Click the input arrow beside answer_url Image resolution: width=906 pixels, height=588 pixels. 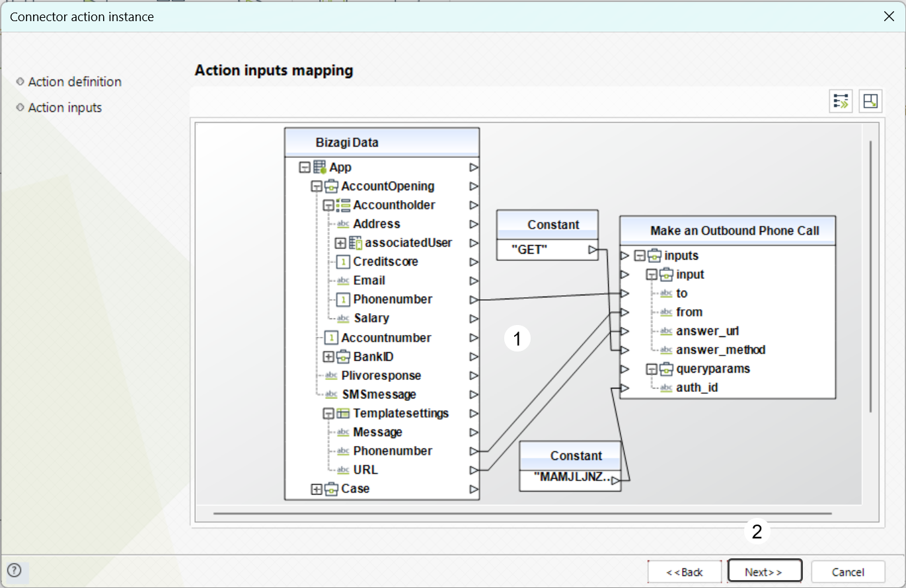624,331
